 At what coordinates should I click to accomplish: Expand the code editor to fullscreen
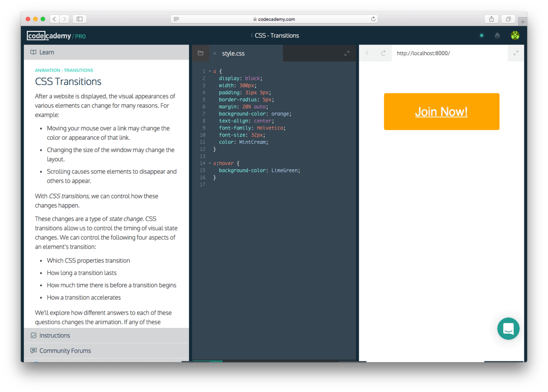click(x=347, y=53)
